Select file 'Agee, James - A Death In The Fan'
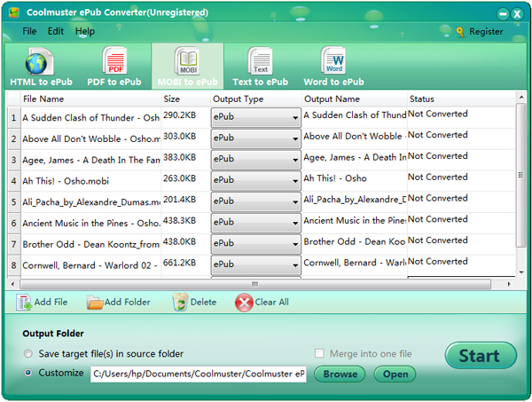The width and height of the screenshot is (532, 402). tap(91, 160)
